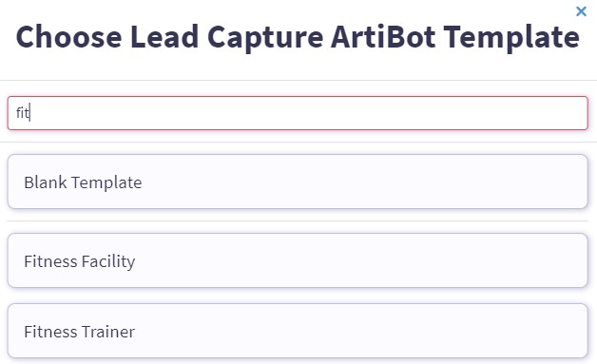The image size is (597, 364).
Task: Choose the Fitness Facility template
Action: [298, 260]
